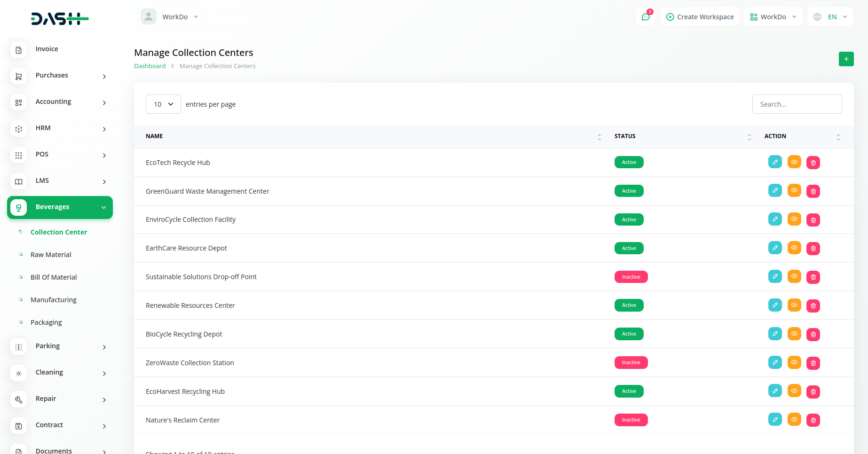This screenshot has width=868, height=454.
Task: Delete the Nature's Reclaim Center row
Action: [x=813, y=420]
